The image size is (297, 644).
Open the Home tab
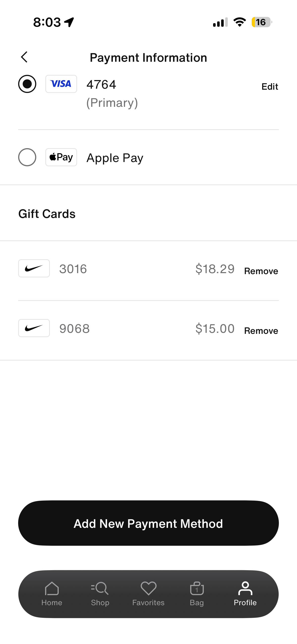coord(52,594)
